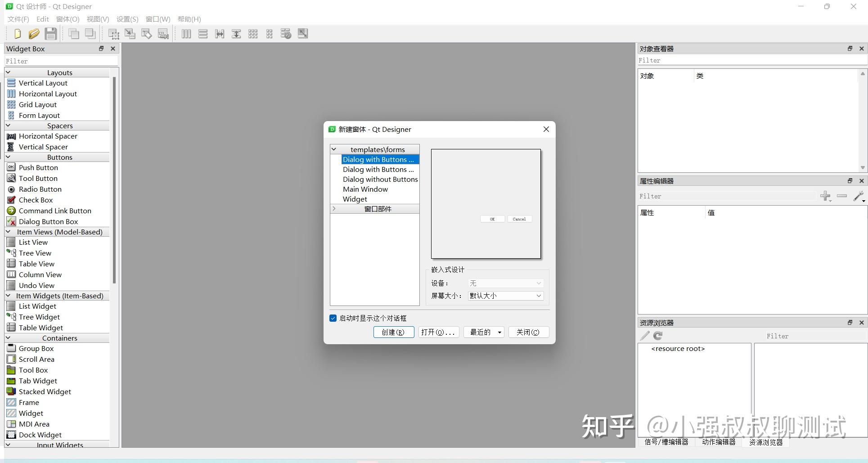This screenshot has width=868, height=463.
Task: Switch to Edit Tab Order mode
Action: coord(163,33)
